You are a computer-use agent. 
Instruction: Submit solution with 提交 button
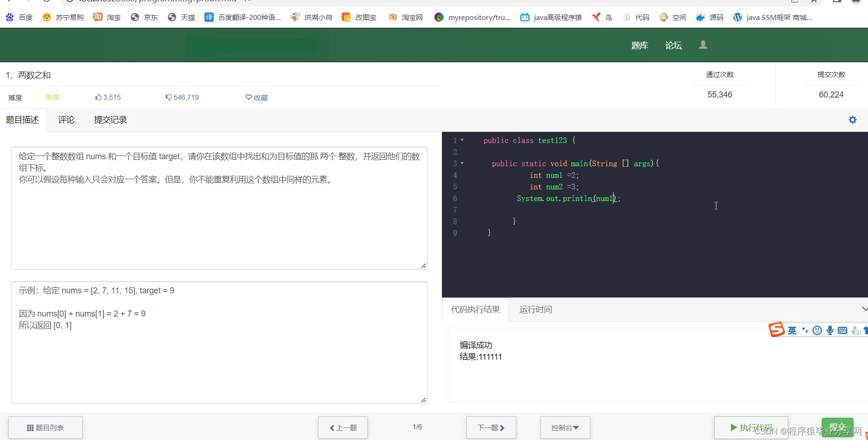[837, 427]
